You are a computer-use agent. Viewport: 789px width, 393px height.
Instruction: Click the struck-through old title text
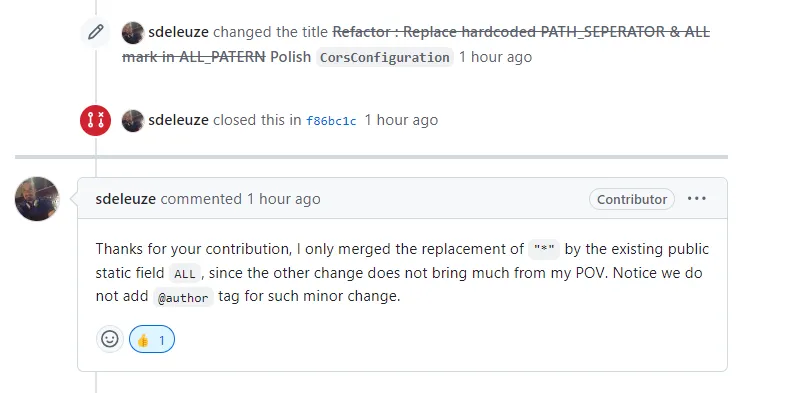pos(416,44)
